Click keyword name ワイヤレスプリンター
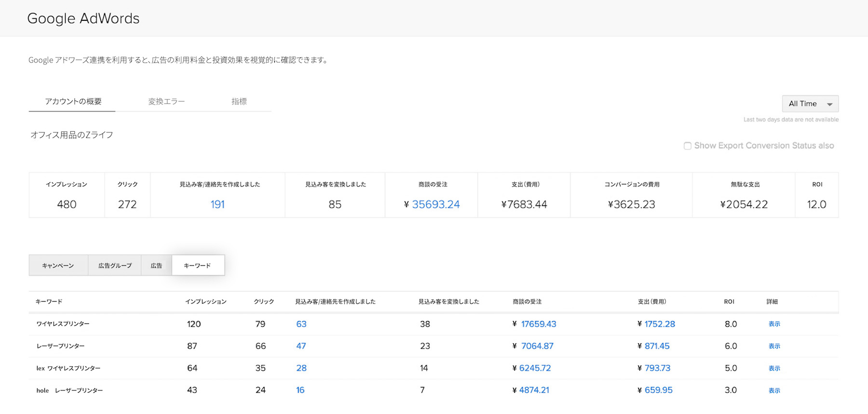 [63, 324]
